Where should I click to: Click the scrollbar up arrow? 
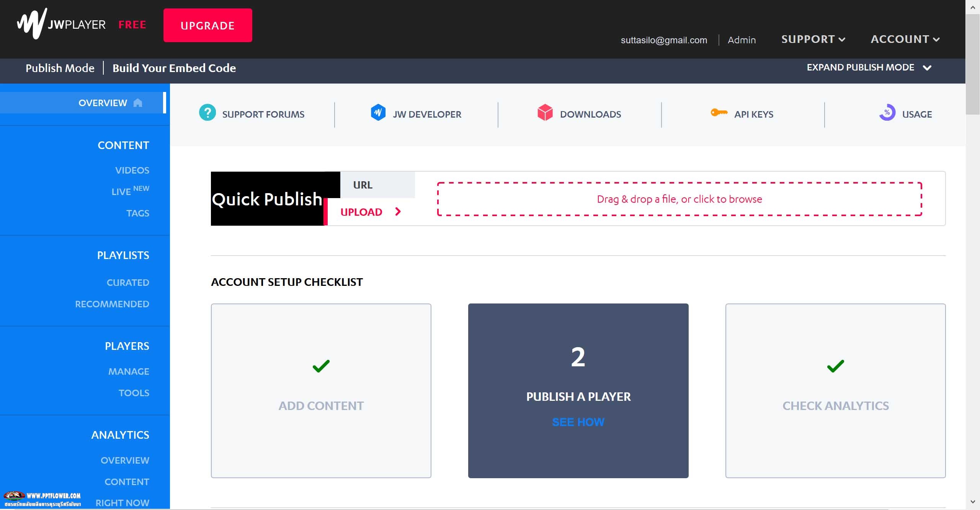click(x=973, y=7)
